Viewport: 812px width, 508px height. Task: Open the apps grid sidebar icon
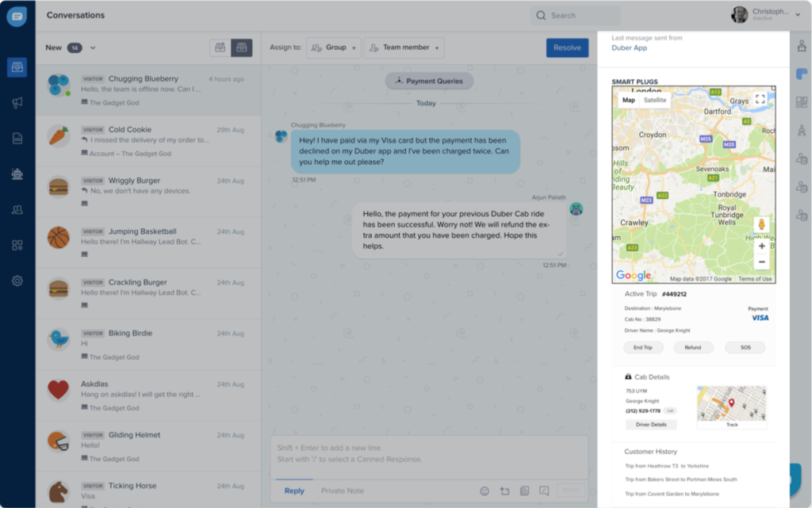click(17, 245)
